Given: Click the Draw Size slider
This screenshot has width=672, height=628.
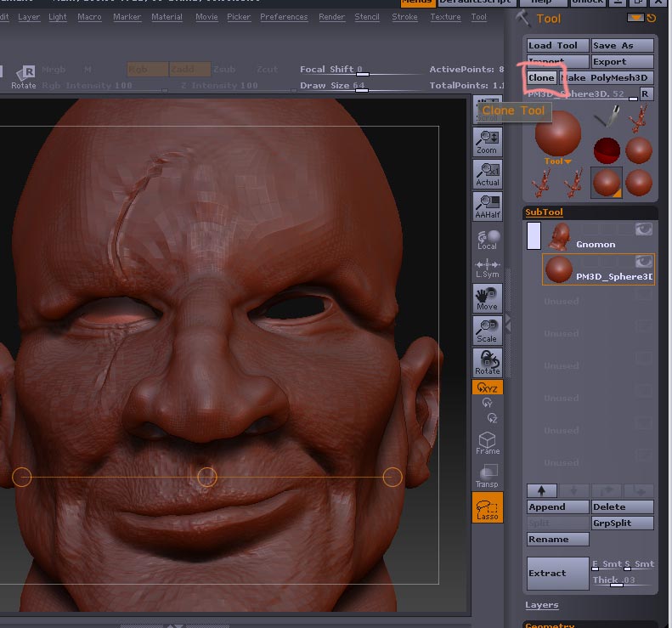Looking at the screenshot, I should (361, 86).
